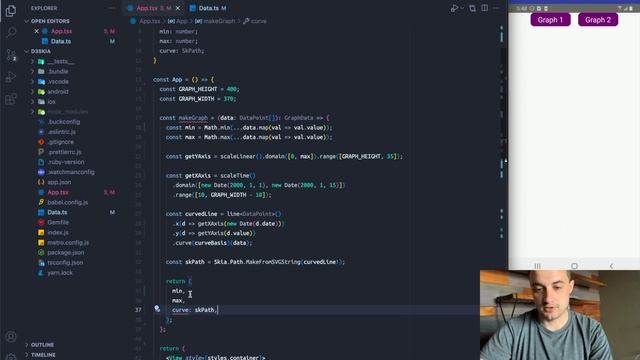Viewport: 640px width, 360px height.
Task: Tap the emulator back button
Action: click(x=611, y=266)
